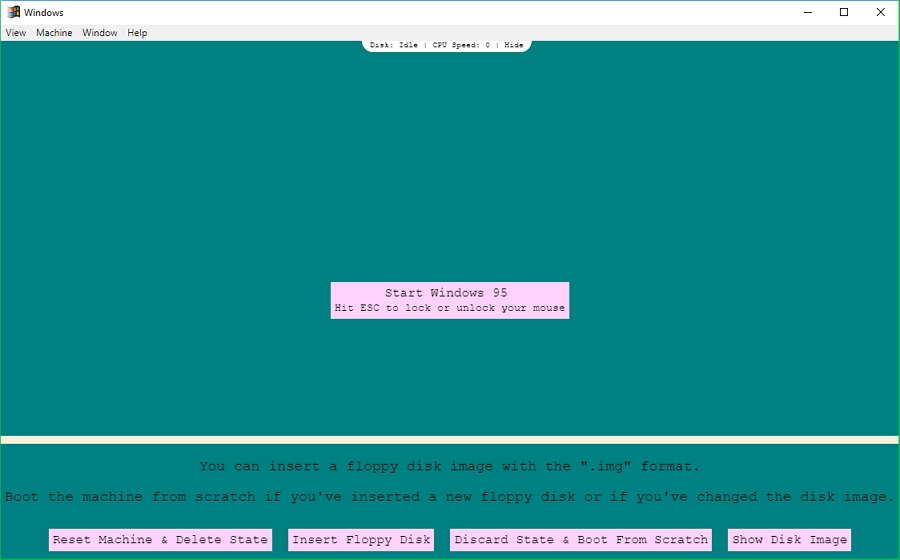Click Show Disk Image button
This screenshot has height=560, width=900.
pyautogui.click(x=789, y=540)
